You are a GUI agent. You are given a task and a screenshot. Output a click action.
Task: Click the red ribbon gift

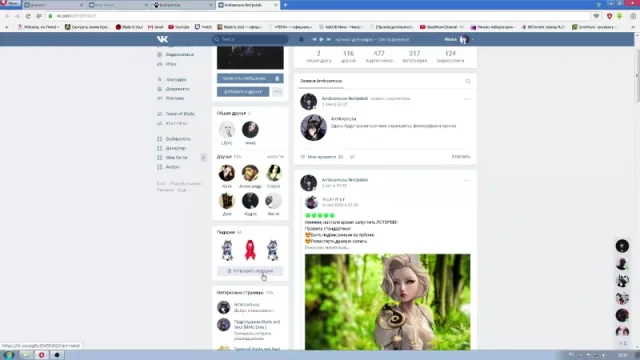(250, 250)
